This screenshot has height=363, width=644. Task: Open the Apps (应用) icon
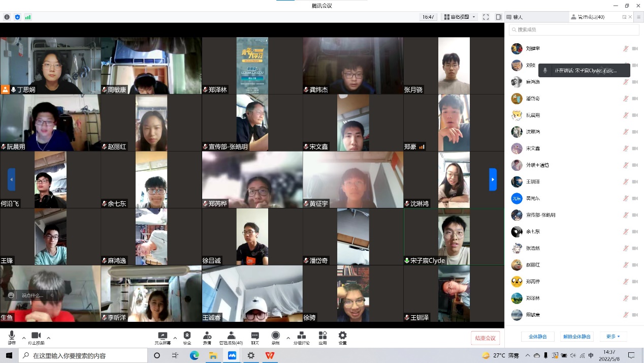coord(323,338)
